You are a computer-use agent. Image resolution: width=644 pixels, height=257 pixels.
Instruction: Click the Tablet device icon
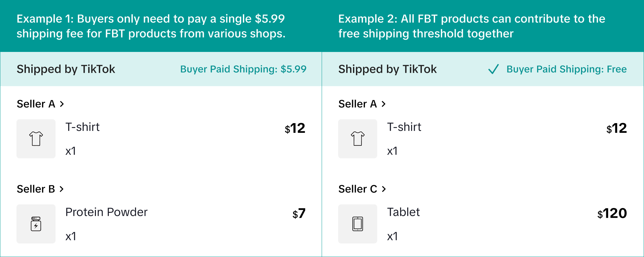[x=358, y=224]
